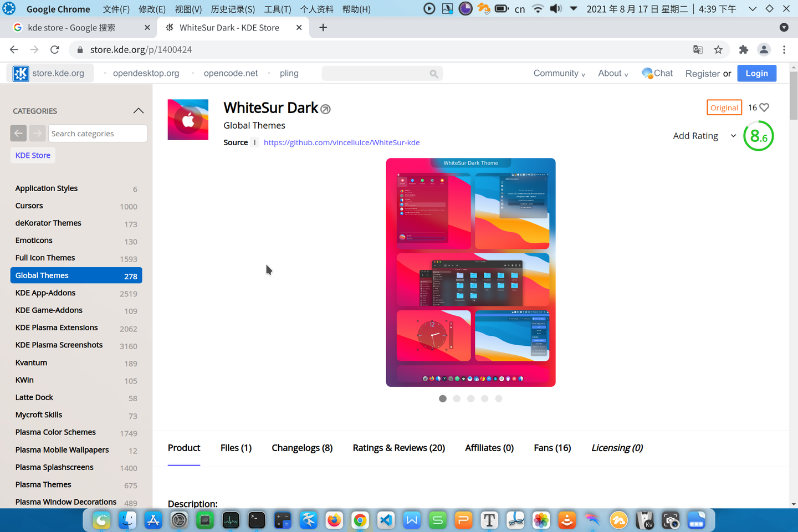The height and width of the screenshot is (532, 798).
Task: Click the opendesktop.org link
Action: (146, 73)
